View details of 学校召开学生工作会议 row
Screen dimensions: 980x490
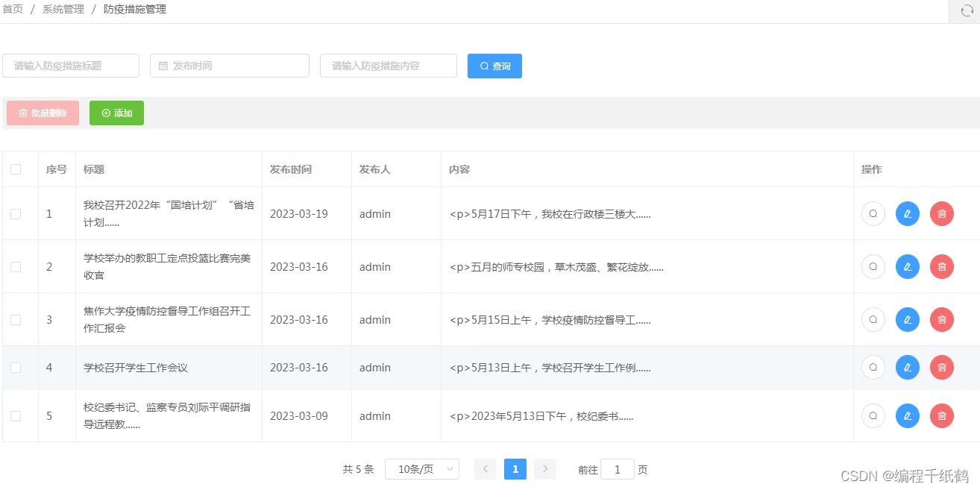873,368
